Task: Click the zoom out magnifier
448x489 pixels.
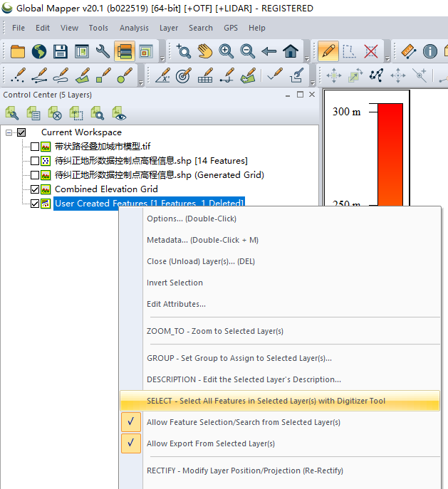Action: pos(248,51)
